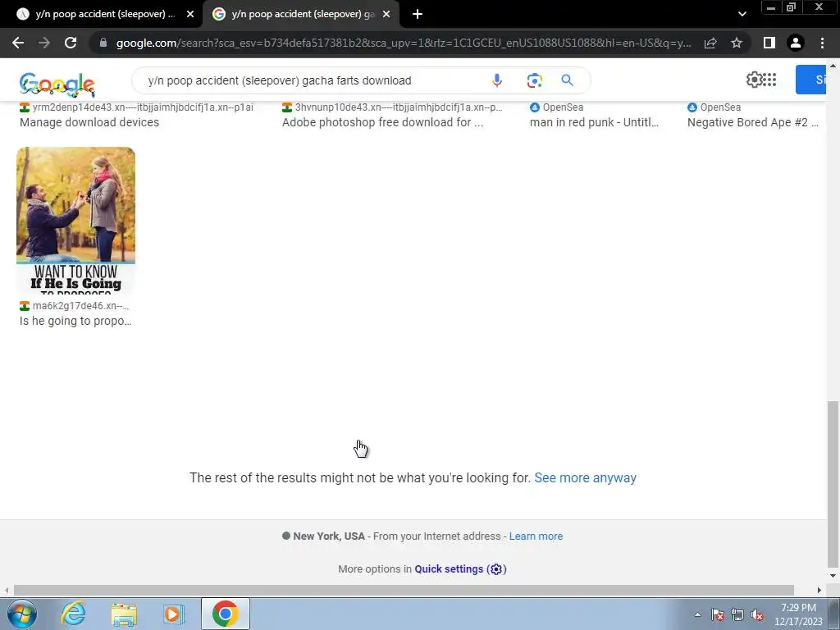Select the active Google results tab
This screenshot has height=630, width=840.
click(x=300, y=14)
